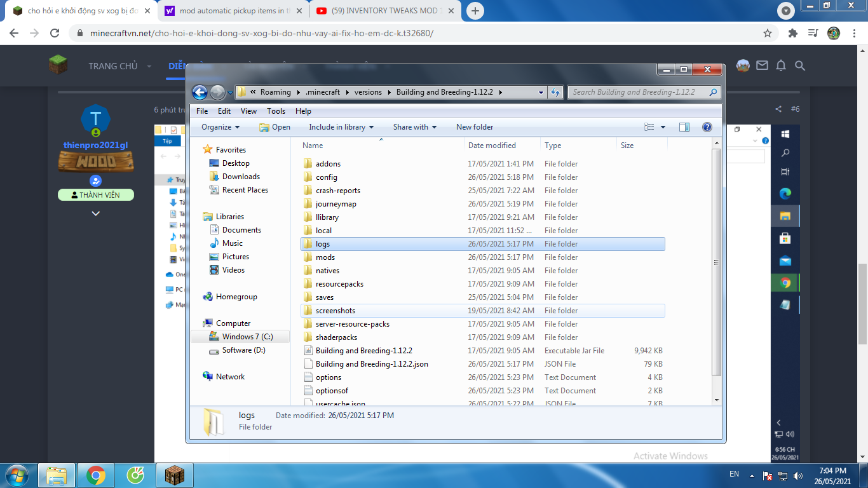Open the Minecraft launcher taskbar icon
The height and width of the screenshot is (488, 868).
pos(174,475)
